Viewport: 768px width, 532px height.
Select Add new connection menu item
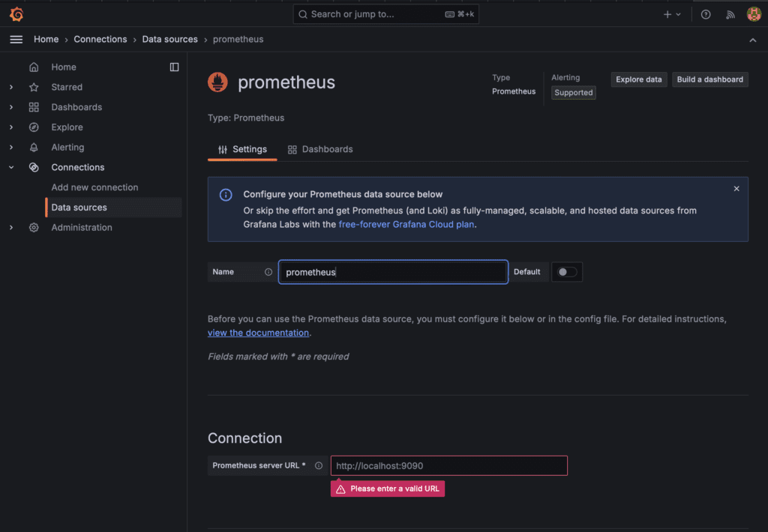coord(94,187)
